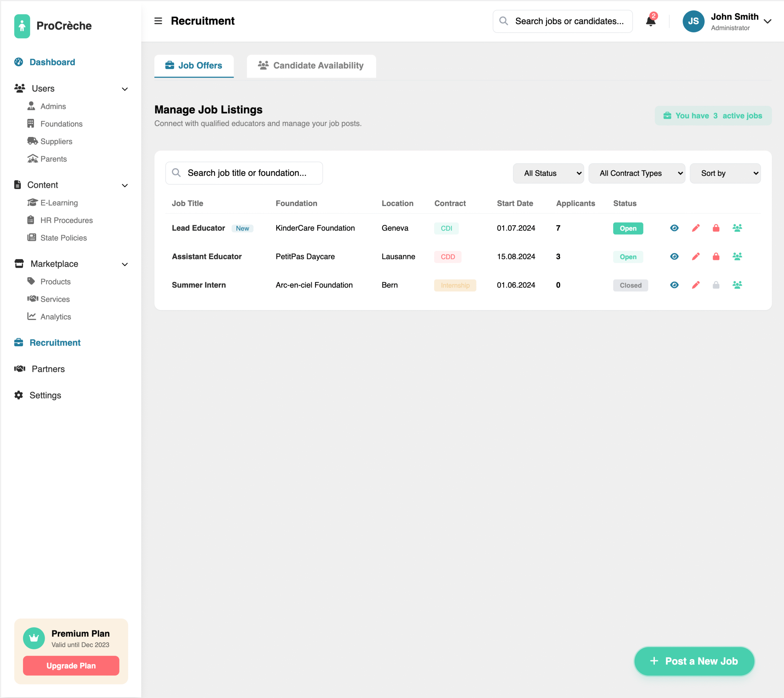
Task: Switch to Candidate Availability tab
Action: [x=311, y=66]
